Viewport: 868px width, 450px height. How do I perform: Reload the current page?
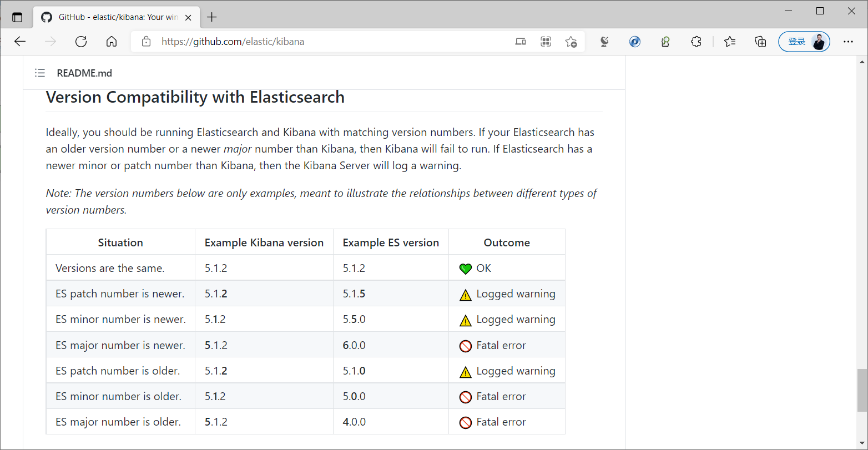point(81,42)
